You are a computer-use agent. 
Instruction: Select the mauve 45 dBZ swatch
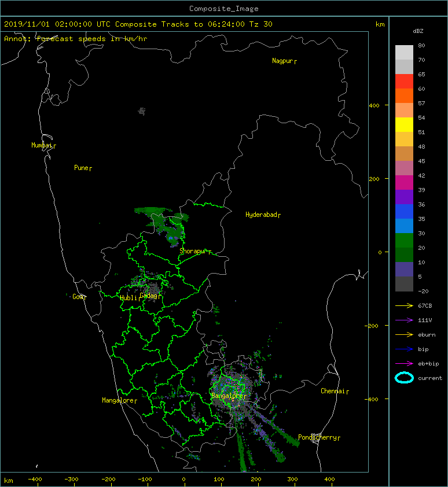pyautogui.click(x=404, y=168)
